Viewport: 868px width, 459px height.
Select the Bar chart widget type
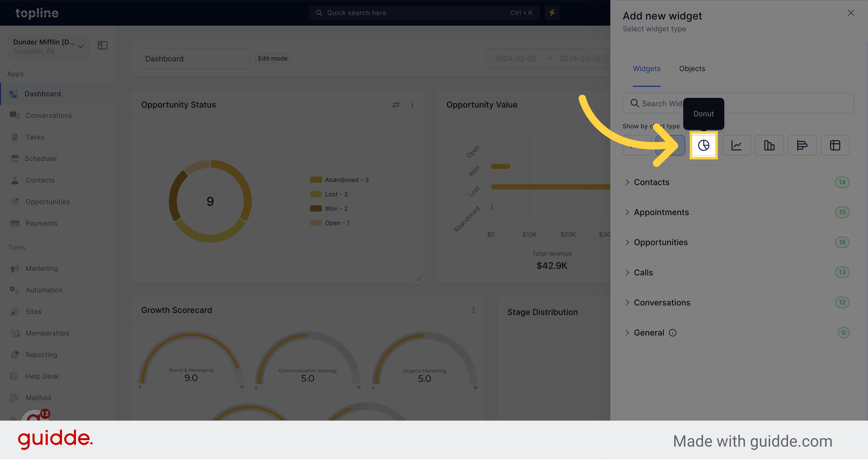pyautogui.click(x=769, y=145)
